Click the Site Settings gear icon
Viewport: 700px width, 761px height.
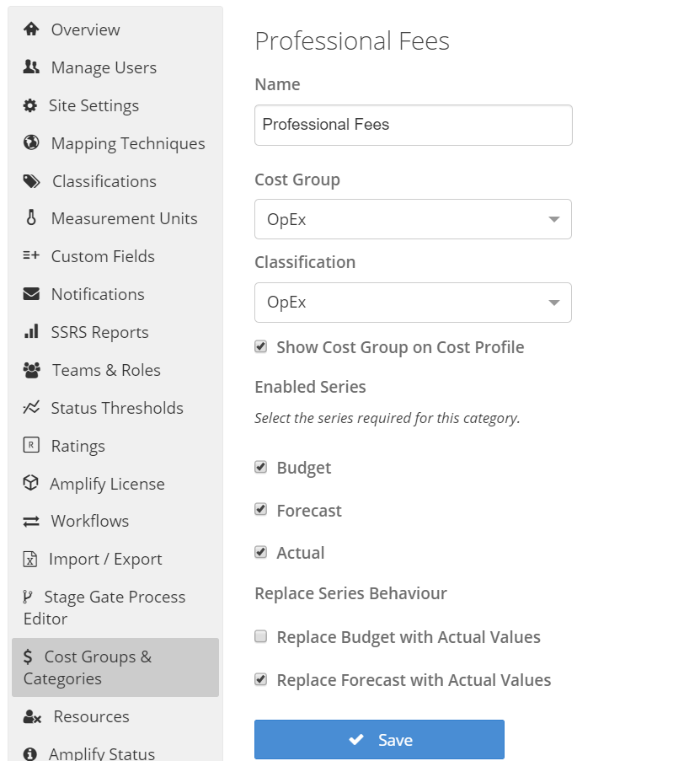(30, 105)
